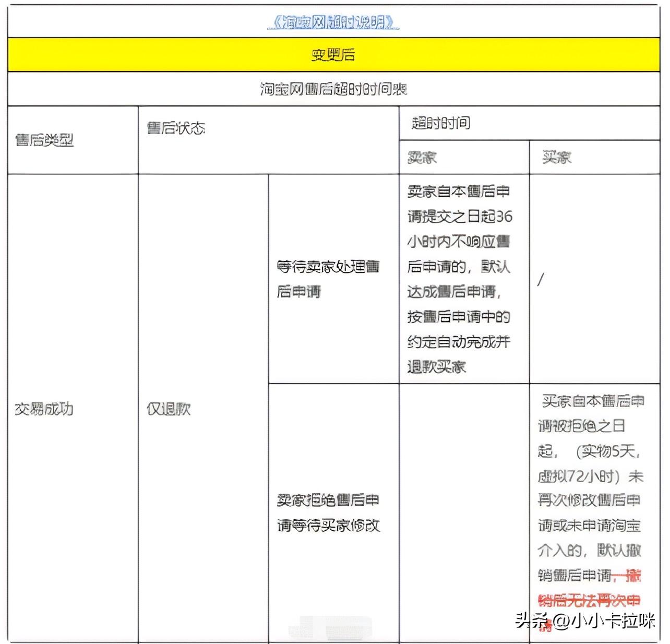Click the 售后类型 column header
670x644 pixels.
(44, 140)
